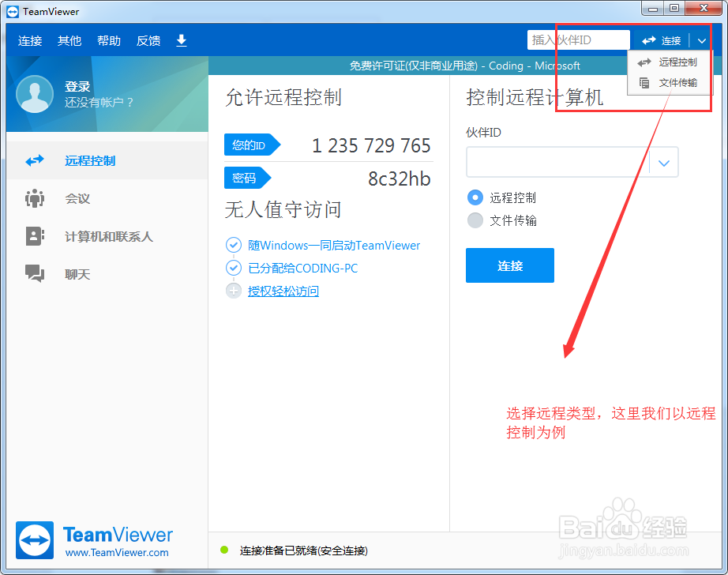Click the 您的ID label tag

pyautogui.click(x=252, y=145)
